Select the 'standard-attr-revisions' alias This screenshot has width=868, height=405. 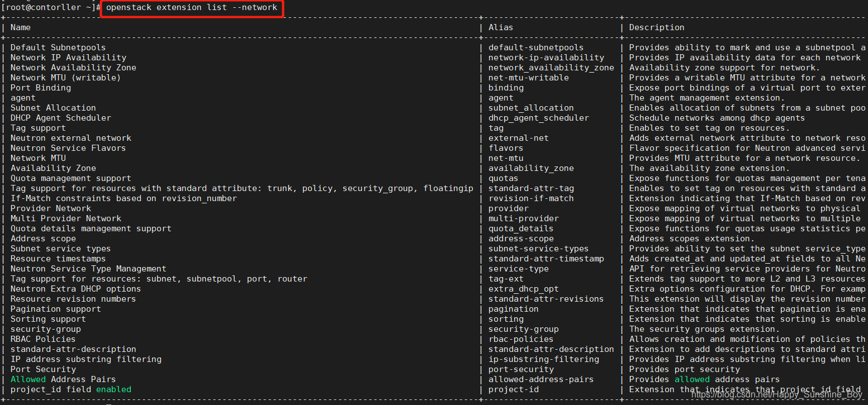(x=546, y=299)
